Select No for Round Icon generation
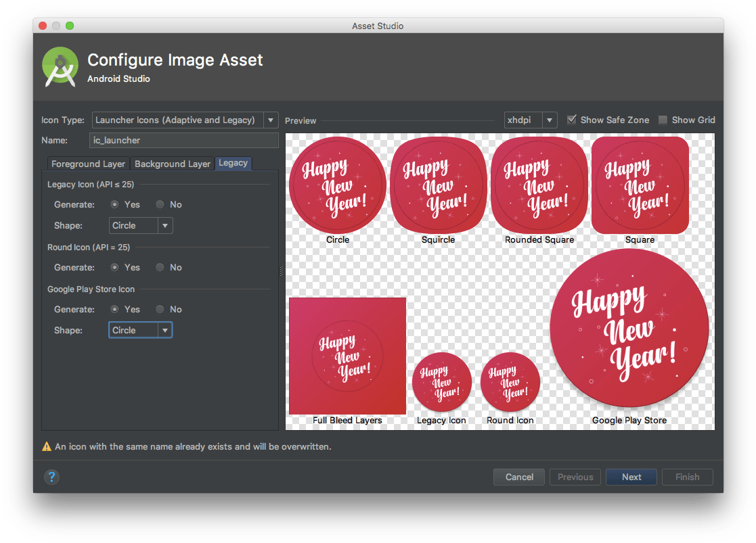 160,267
